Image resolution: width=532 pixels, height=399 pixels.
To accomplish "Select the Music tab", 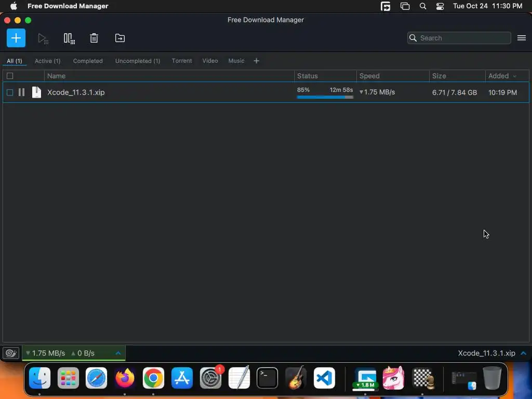I will [x=236, y=61].
